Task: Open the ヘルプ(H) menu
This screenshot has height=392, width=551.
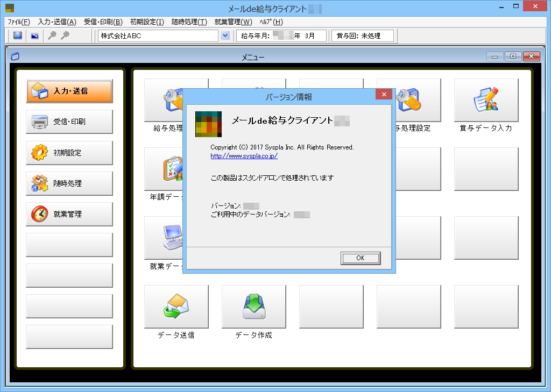Action: coord(271,22)
